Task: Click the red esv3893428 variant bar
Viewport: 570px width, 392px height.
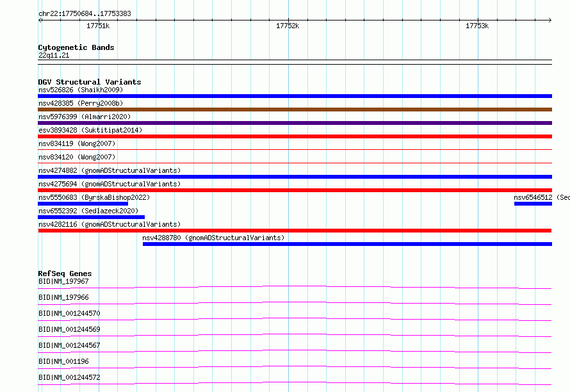Action: coord(295,136)
